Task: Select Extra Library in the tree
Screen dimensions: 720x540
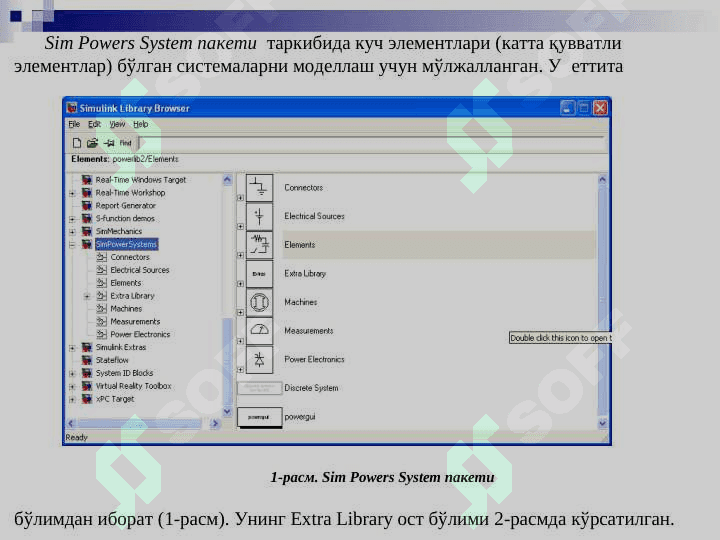Action: point(132,296)
